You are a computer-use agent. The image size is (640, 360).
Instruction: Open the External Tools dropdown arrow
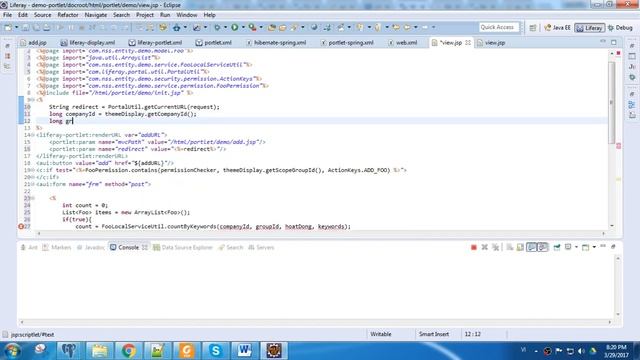(261, 27)
